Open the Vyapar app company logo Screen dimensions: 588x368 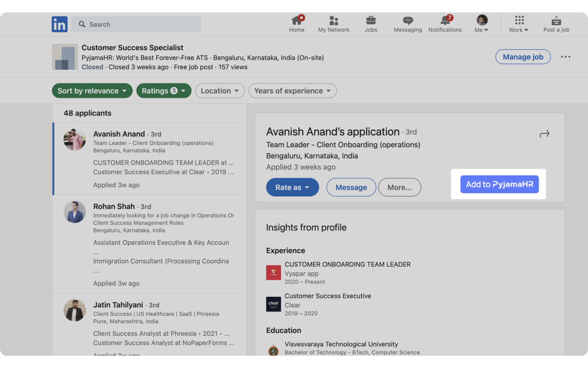pyautogui.click(x=273, y=272)
